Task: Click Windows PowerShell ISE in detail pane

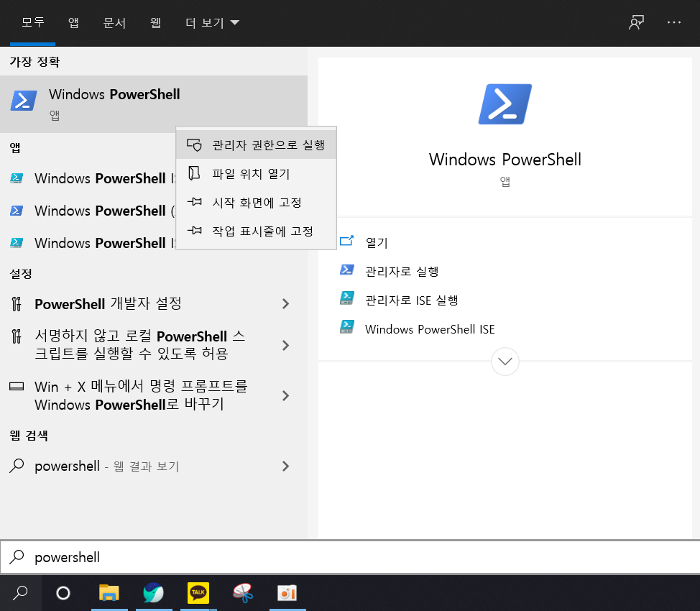Action: [x=430, y=329]
